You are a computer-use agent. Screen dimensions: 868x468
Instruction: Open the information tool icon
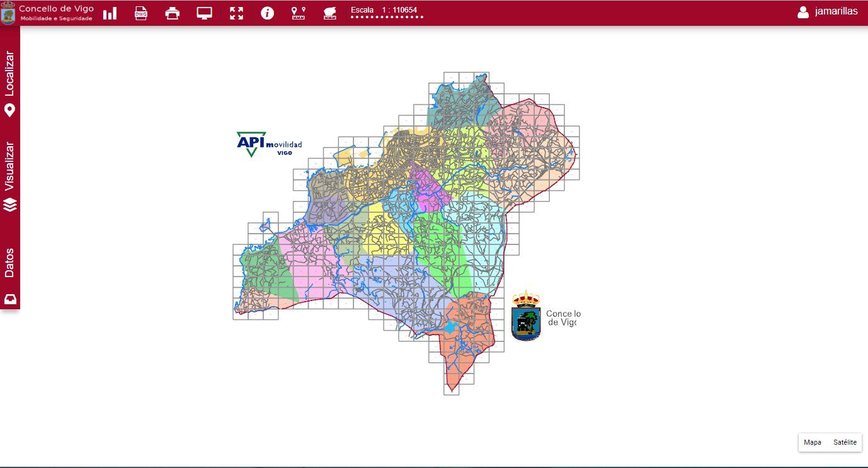coord(268,13)
